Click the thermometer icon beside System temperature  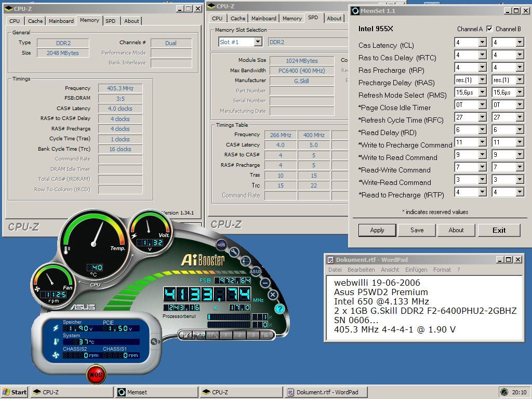(x=56, y=341)
